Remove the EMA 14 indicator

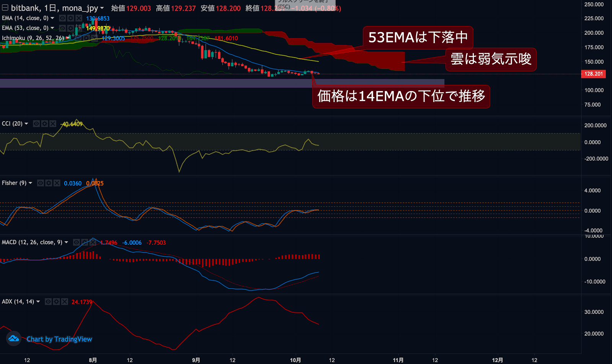(78, 18)
